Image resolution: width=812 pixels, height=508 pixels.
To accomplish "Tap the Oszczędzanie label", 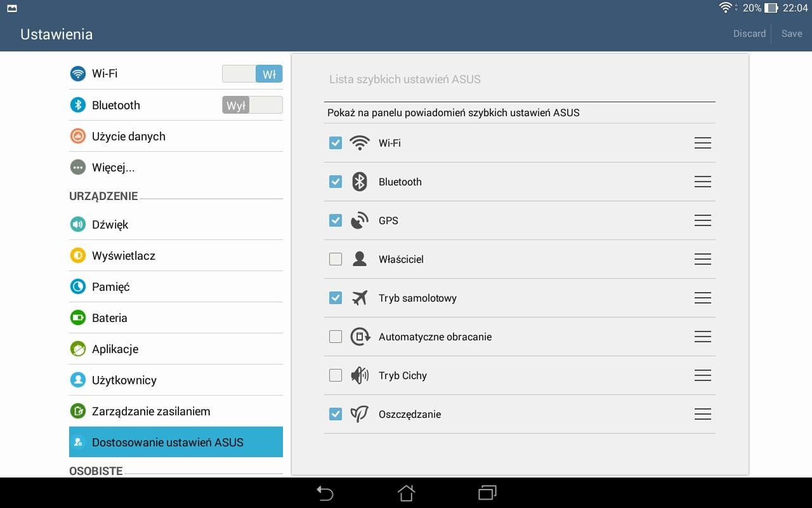I will pyautogui.click(x=410, y=414).
